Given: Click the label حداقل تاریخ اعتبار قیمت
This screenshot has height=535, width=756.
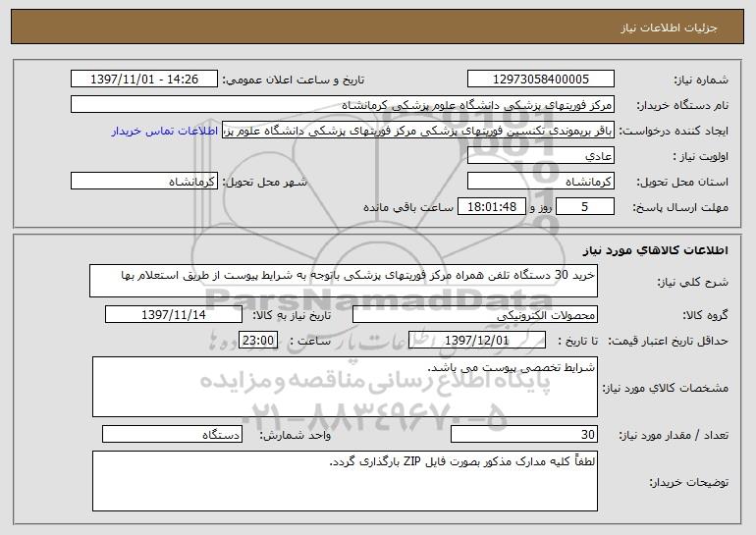Looking at the screenshot, I should pos(669,341).
